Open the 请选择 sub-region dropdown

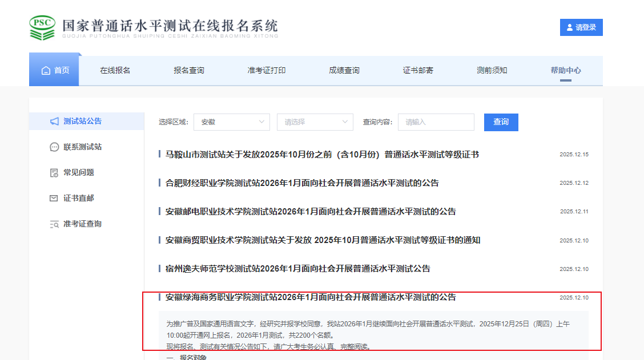tap(315, 122)
